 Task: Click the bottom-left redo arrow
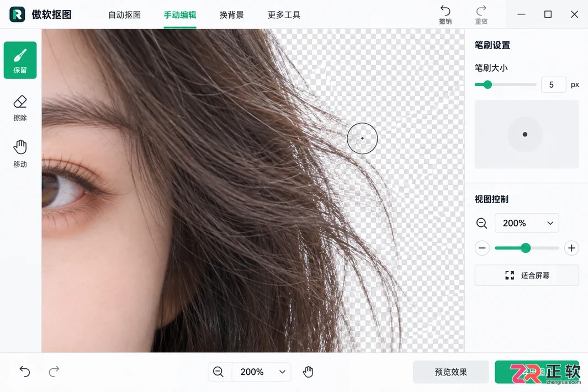(54, 372)
